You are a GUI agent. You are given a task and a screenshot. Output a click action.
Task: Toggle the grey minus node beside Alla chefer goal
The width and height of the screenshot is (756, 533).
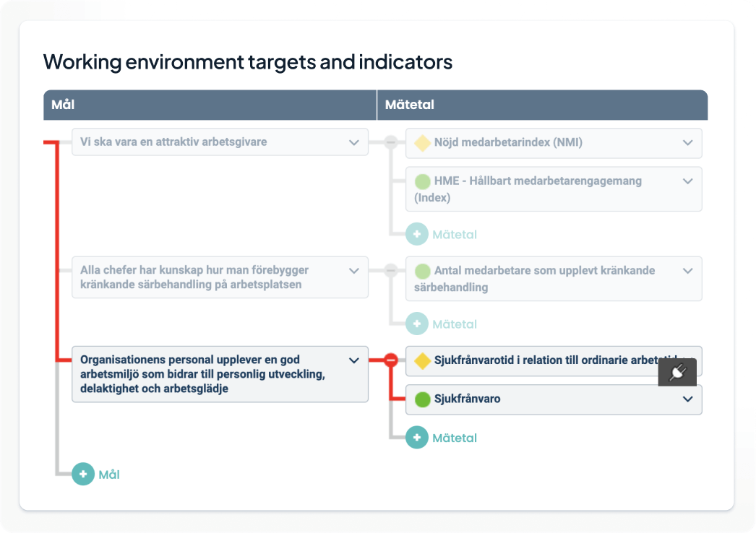tap(391, 270)
